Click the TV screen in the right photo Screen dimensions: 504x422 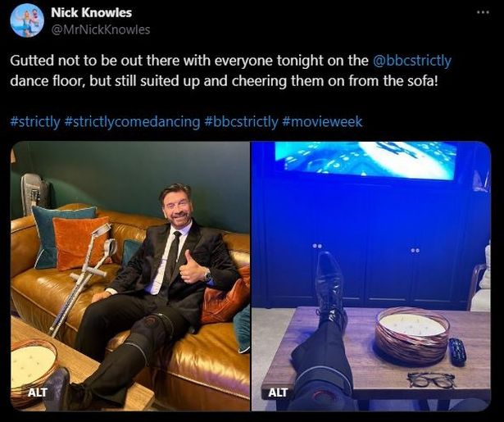pos(366,160)
